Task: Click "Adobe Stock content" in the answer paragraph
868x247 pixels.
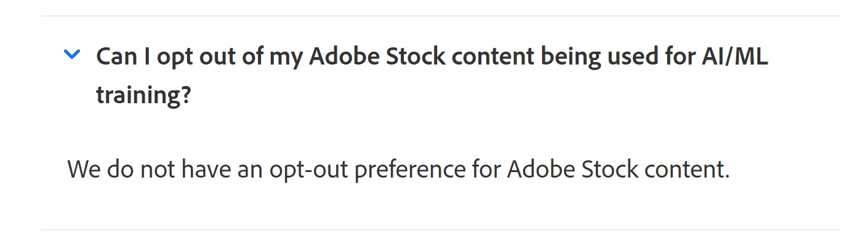Action: (618, 169)
